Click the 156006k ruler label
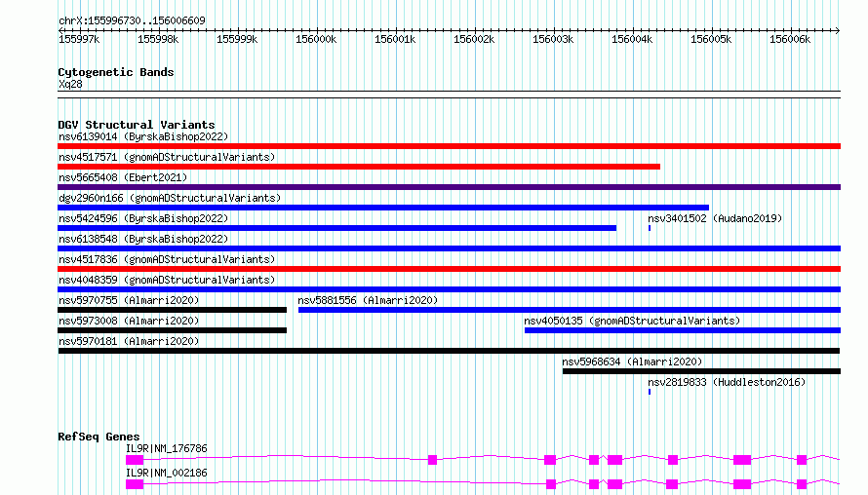Image resolution: width=868 pixels, height=495 pixels. (790, 39)
